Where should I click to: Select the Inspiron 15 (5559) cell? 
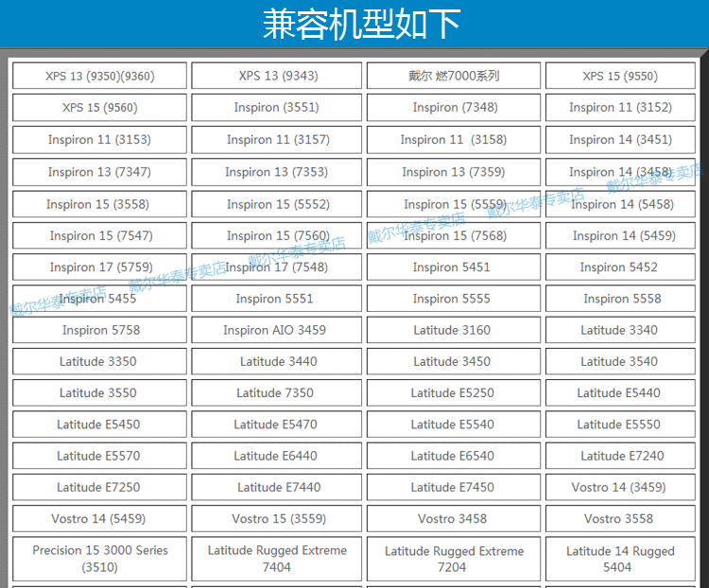coord(454,204)
